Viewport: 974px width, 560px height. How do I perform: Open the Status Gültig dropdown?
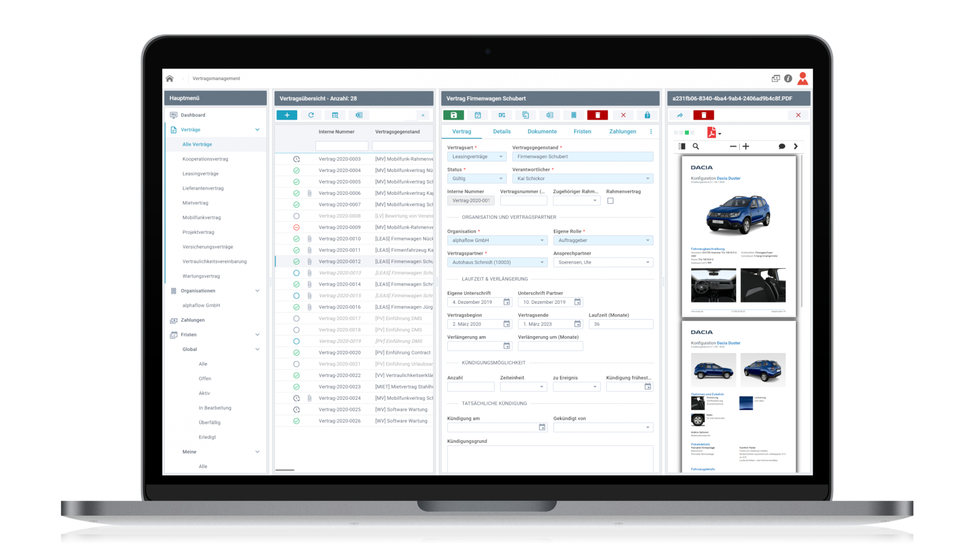click(x=476, y=179)
